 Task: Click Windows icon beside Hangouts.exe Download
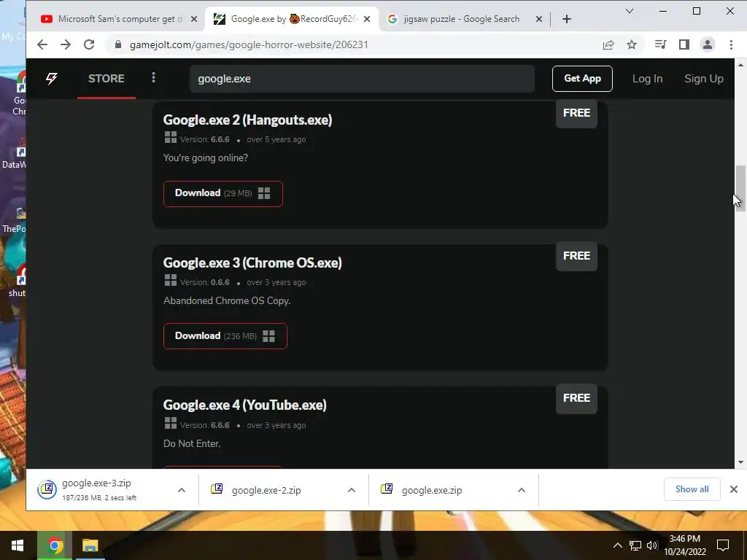pyautogui.click(x=264, y=193)
